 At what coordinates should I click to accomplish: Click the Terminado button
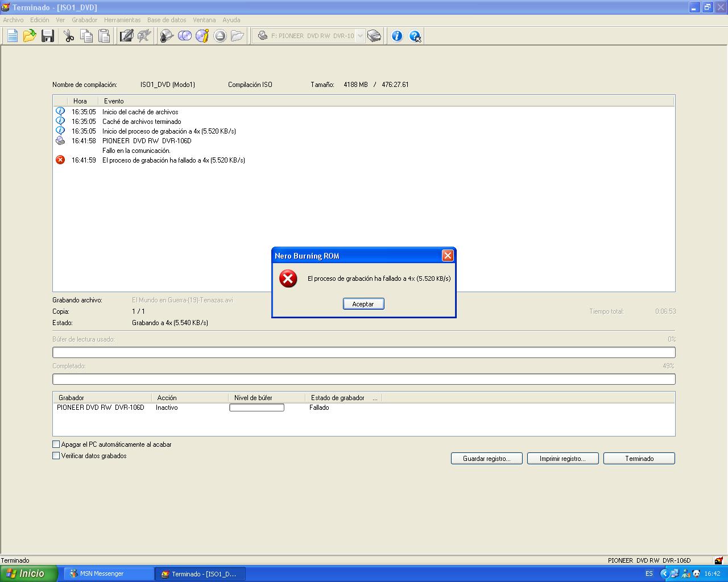coord(639,459)
